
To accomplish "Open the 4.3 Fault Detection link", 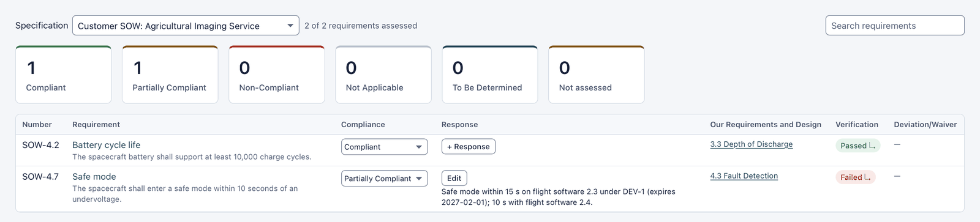I will (x=744, y=176).
